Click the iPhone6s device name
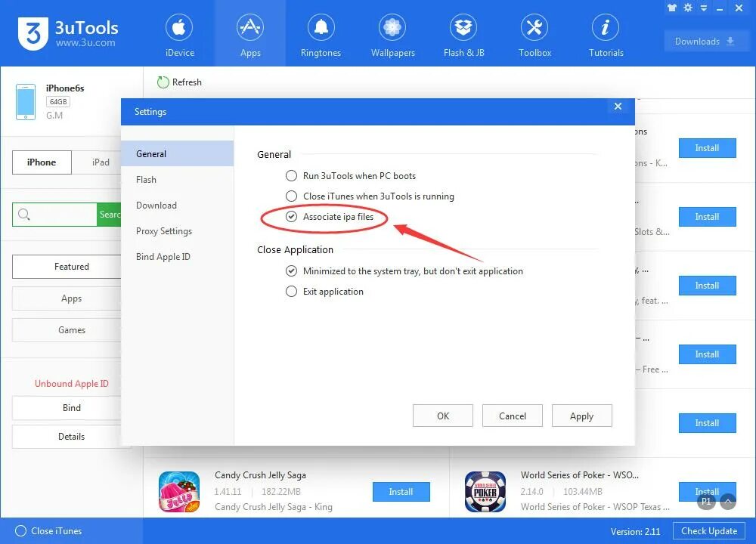This screenshot has height=544, width=756. [x=65, y=88]
